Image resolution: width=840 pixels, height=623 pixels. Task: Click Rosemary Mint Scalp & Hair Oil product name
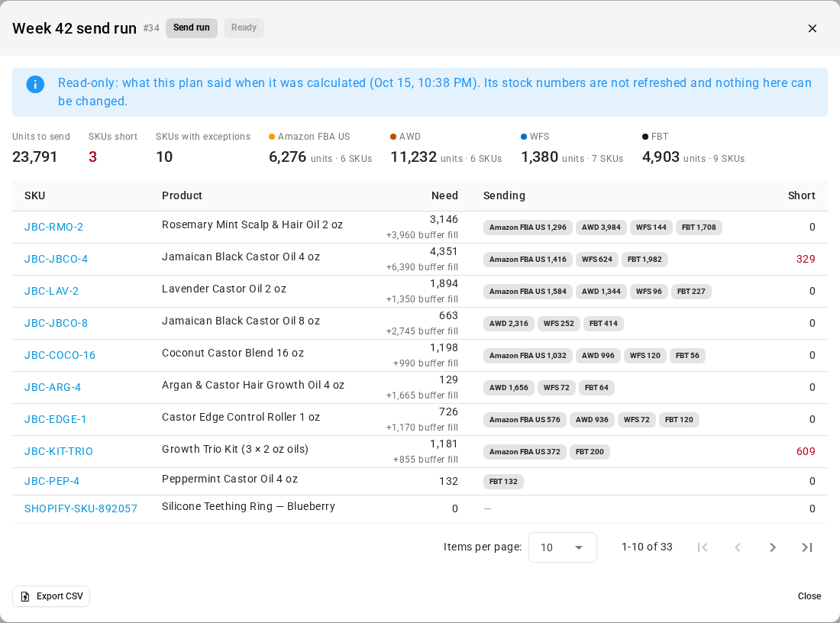pyautogui.click(x=252, y=225)
